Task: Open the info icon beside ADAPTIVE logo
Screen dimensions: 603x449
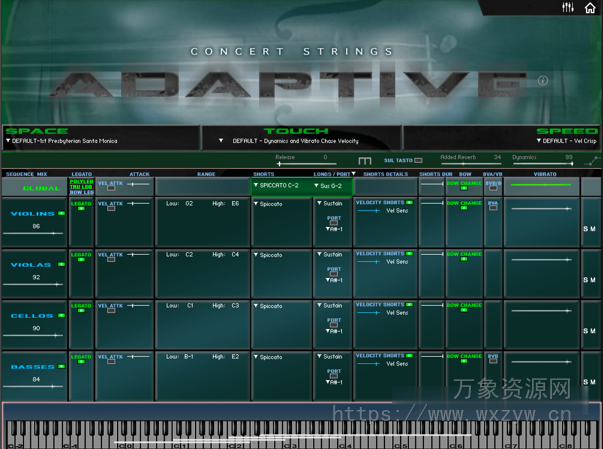Action: [543, 80]
